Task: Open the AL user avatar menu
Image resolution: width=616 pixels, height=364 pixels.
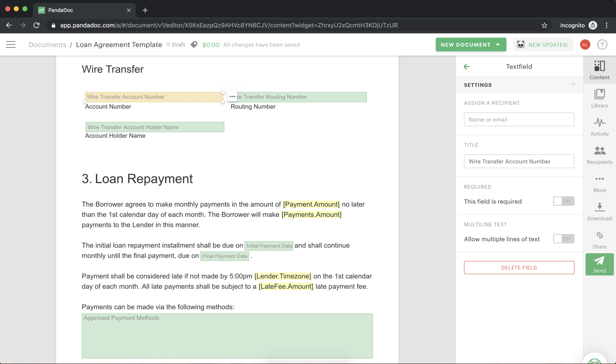Action: (585, 44)
